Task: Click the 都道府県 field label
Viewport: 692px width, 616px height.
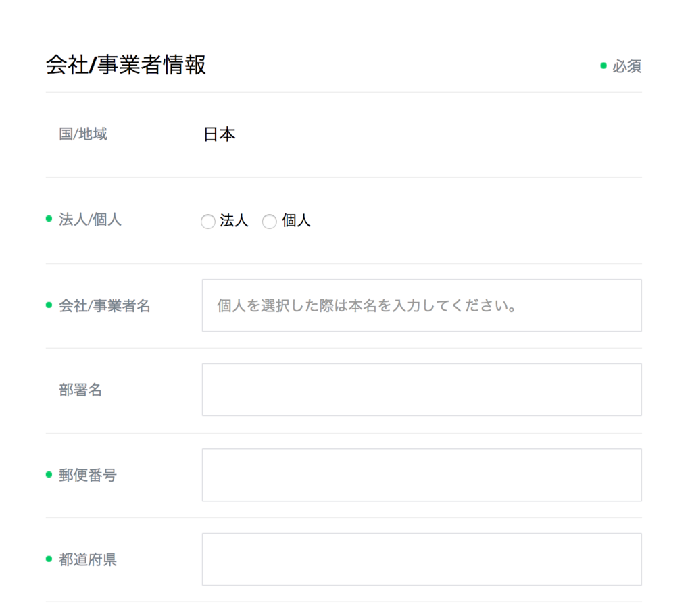Action: point(88,559)
